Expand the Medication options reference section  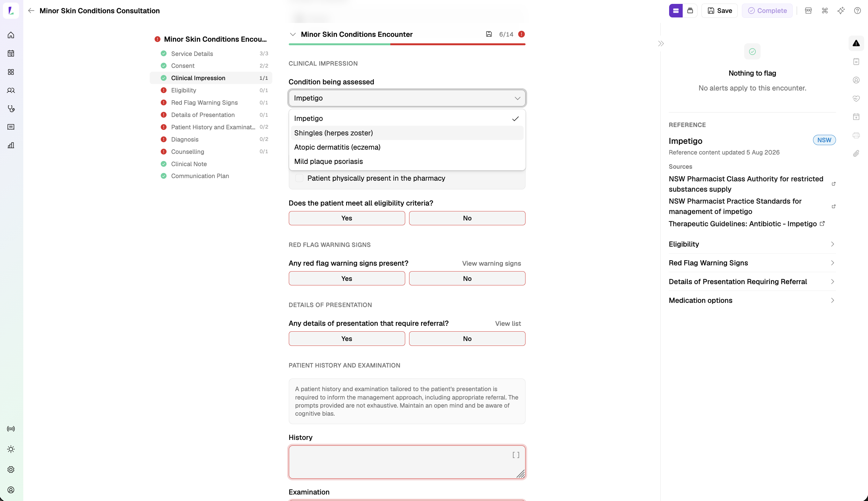pyautogui.click(x=752, y=300)
